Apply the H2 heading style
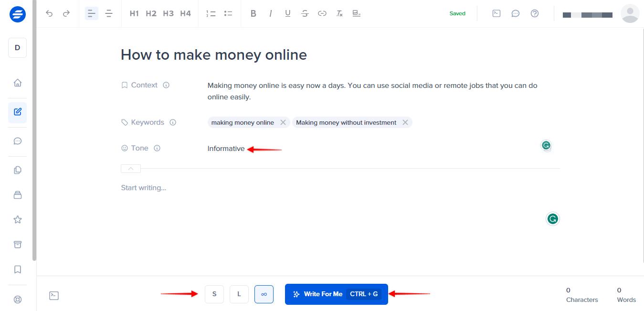The width and height of the screenshot is (644, 311). [x=151, y=13]
